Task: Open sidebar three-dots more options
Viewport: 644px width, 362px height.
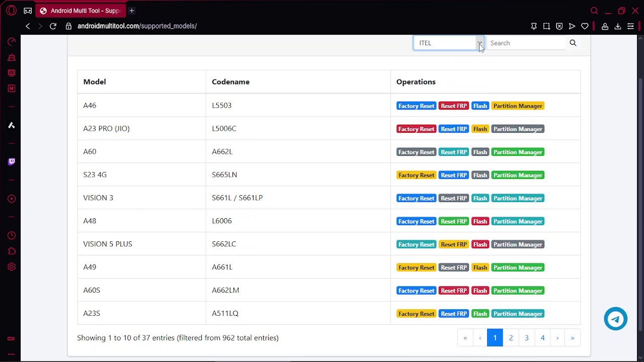Action: click(x=11, y=354)
